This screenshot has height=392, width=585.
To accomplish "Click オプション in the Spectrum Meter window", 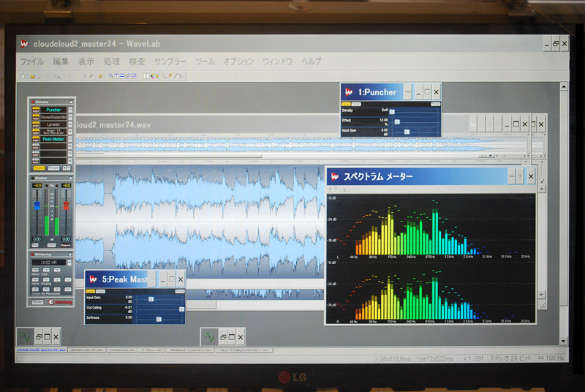I will 339,189.
